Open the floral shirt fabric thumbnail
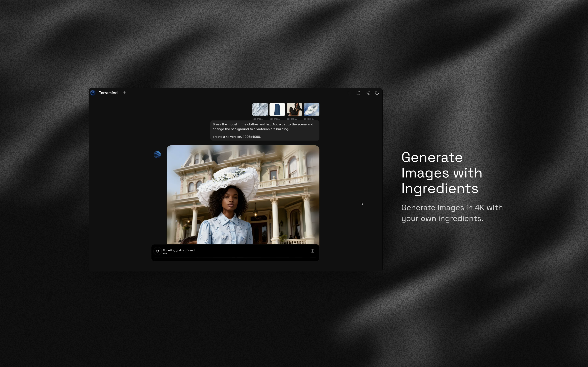This screenshot has width=588, height=367. pyautogui.click(x=260, y=110)
